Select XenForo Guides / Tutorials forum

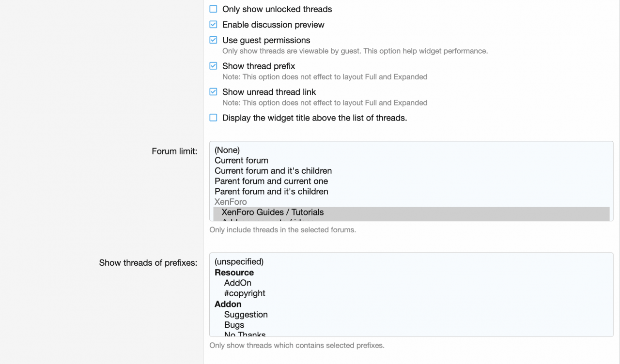click(x=273, y=212)
